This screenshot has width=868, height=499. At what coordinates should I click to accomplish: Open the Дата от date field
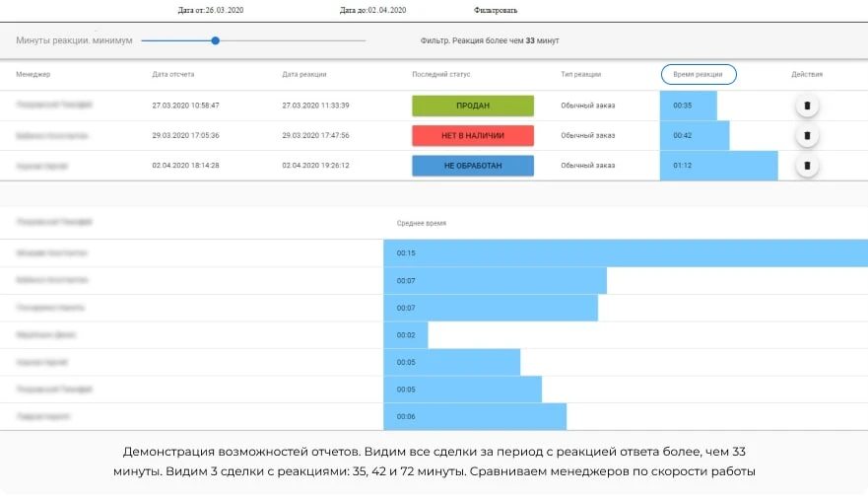coord(211,10)
